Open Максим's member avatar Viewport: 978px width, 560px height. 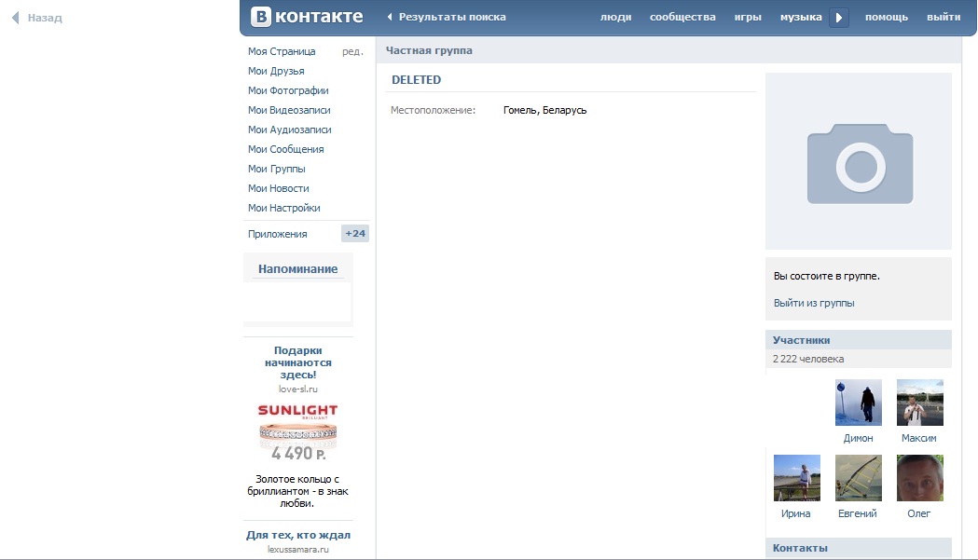tap(919, 403)
